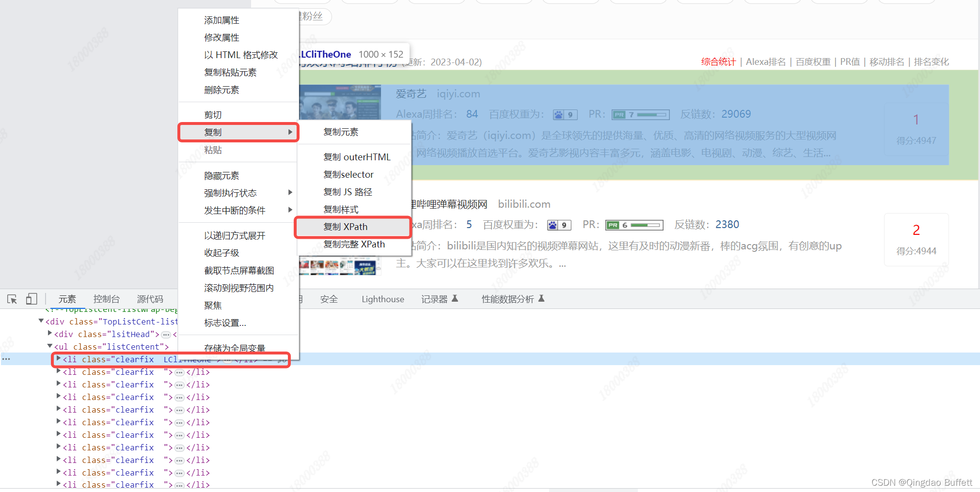
Task: Click iqiyi site thumbnail image
Action: click(340, 103)
